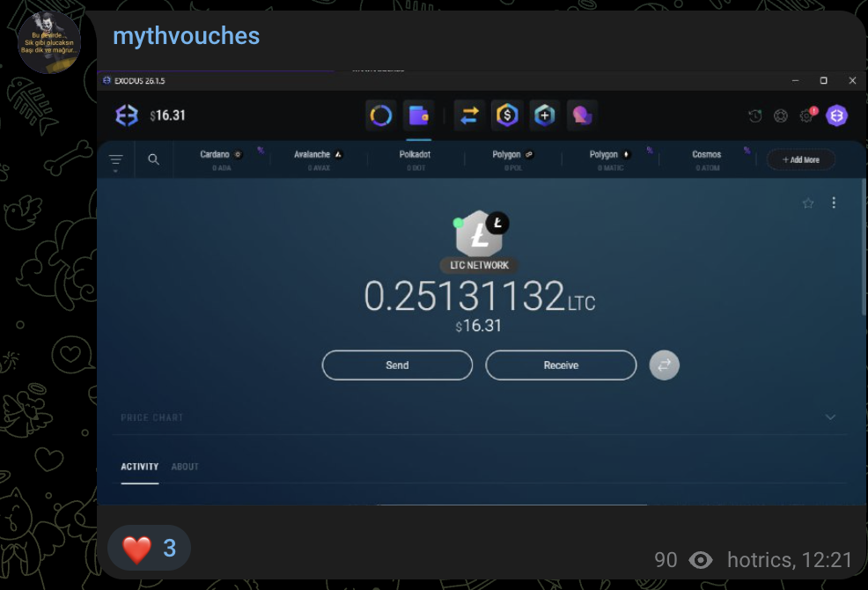
Task: Expand the Price Chart section
Action: (830, 417)
